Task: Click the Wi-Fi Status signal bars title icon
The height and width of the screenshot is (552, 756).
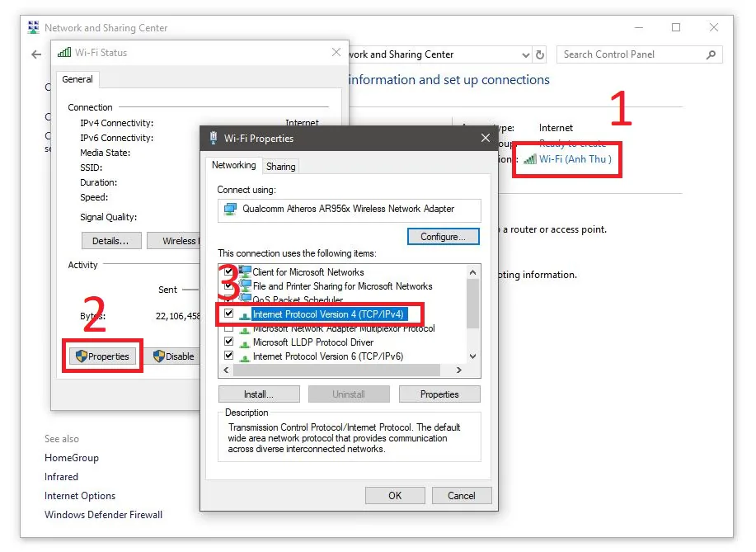Action: tap(64, 52)
